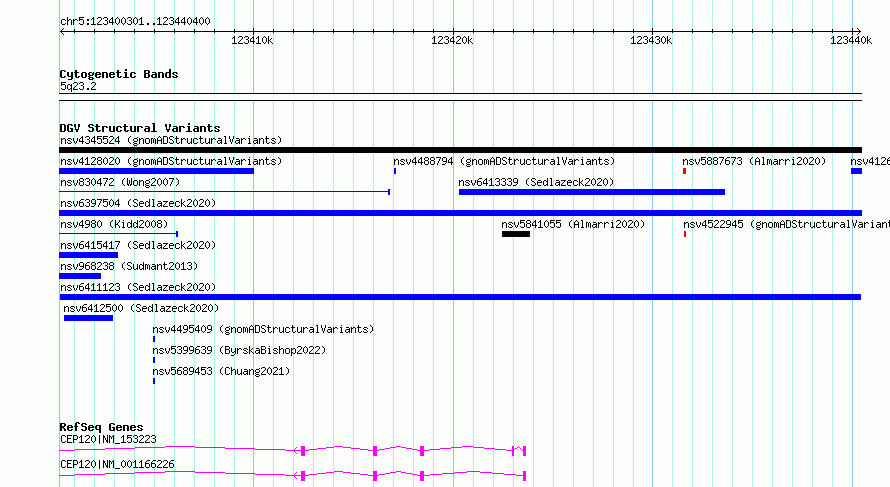Click the nsv6412500 Sedlazeck2020 label
Viewport: 890px width, 487px height.
click(x=141, y=308)
